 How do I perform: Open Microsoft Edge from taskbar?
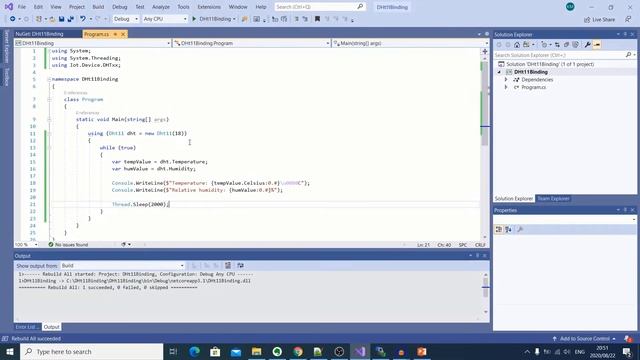coord(194,351)
